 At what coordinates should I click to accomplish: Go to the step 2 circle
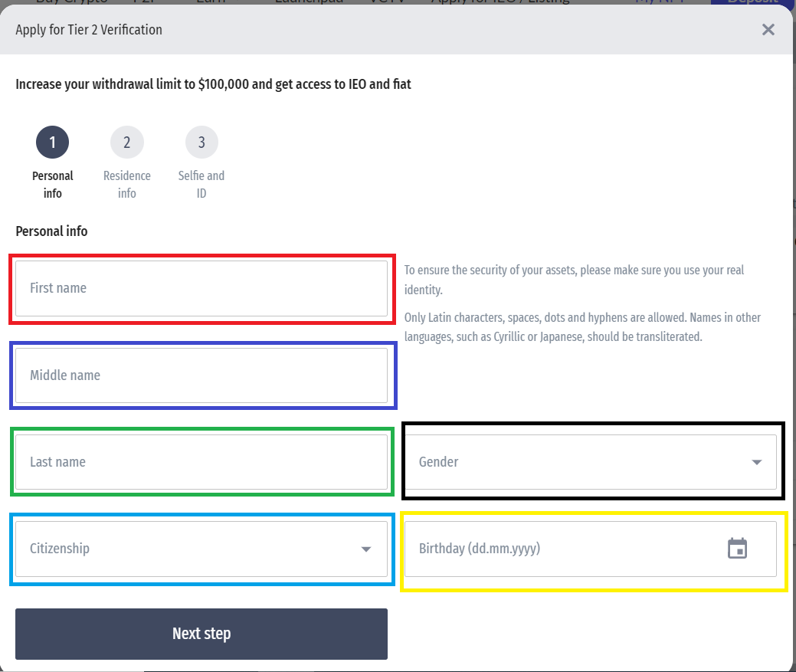126,142
